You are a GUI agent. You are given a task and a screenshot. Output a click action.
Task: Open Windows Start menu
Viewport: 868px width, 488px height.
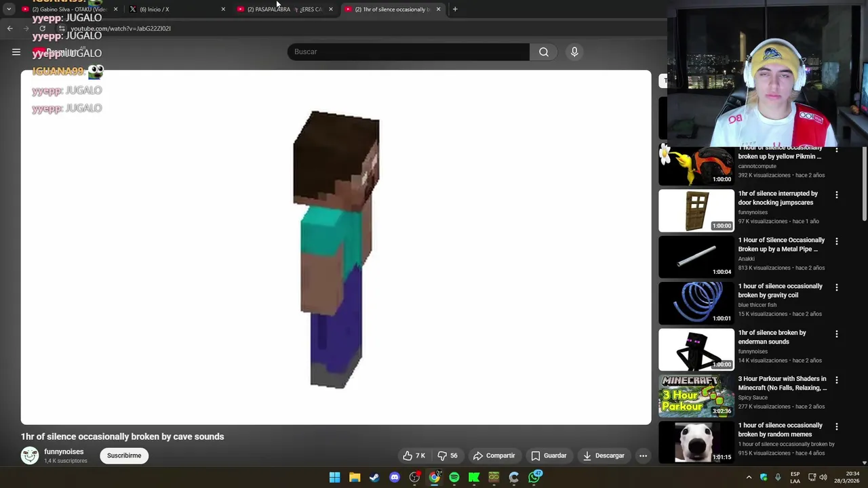coord(335,477)
